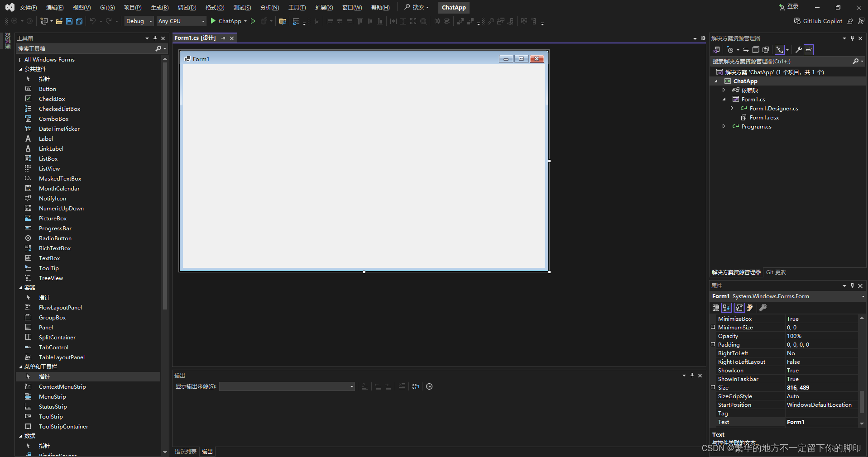The width and height of the screenshot is (868, 457).
Task: Open the Debug configuration dropdown
Action: tap(139, 21)
